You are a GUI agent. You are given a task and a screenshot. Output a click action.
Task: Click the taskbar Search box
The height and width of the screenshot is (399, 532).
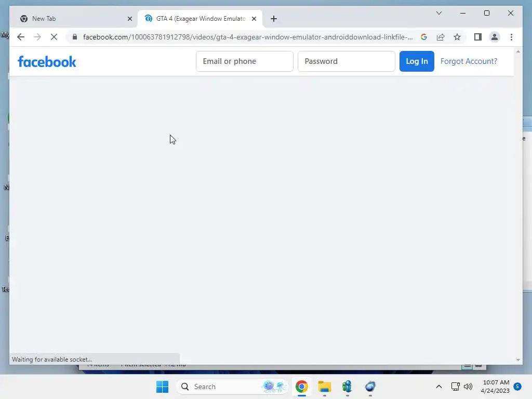[x=232, y=387]
